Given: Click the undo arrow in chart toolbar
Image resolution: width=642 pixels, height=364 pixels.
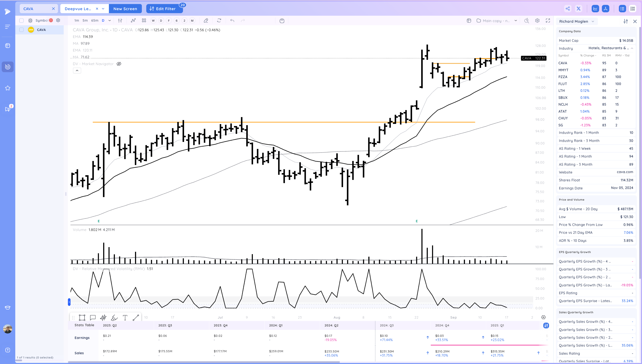Looking at the screenshot, I should point(232,21).
